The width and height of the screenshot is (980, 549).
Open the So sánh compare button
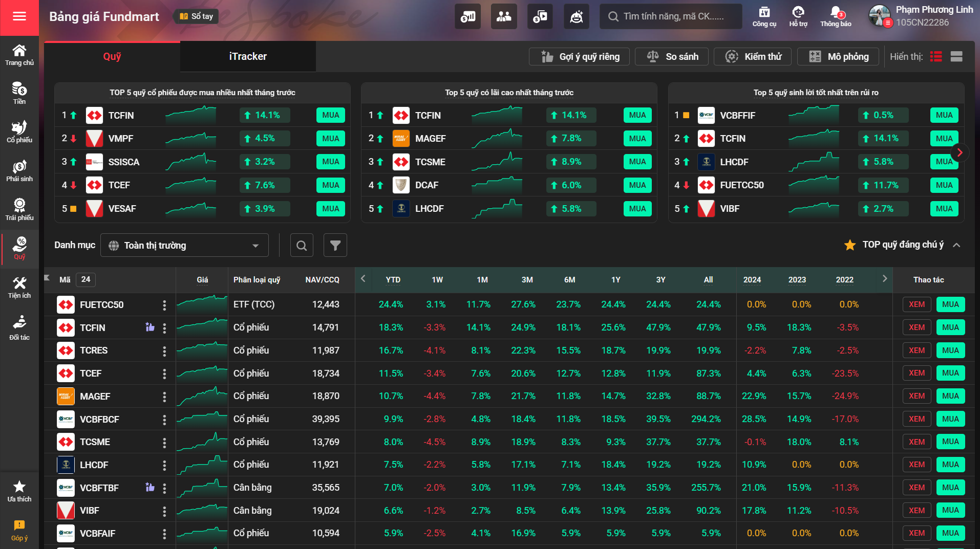(672, 56)
